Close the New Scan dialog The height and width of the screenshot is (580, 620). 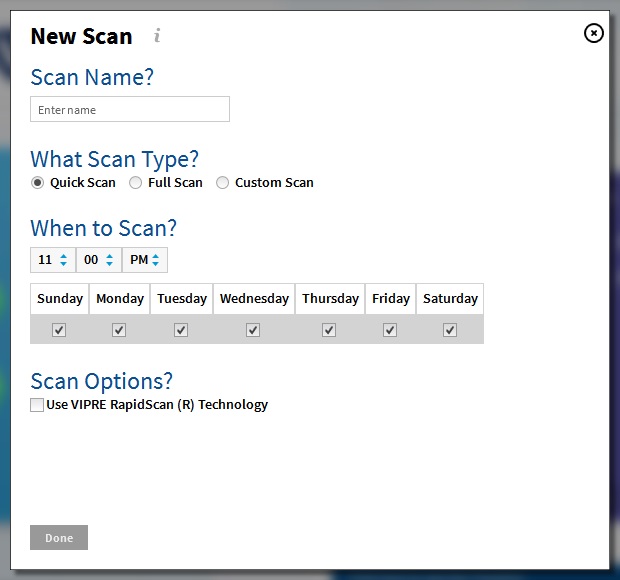pos(594,33)
